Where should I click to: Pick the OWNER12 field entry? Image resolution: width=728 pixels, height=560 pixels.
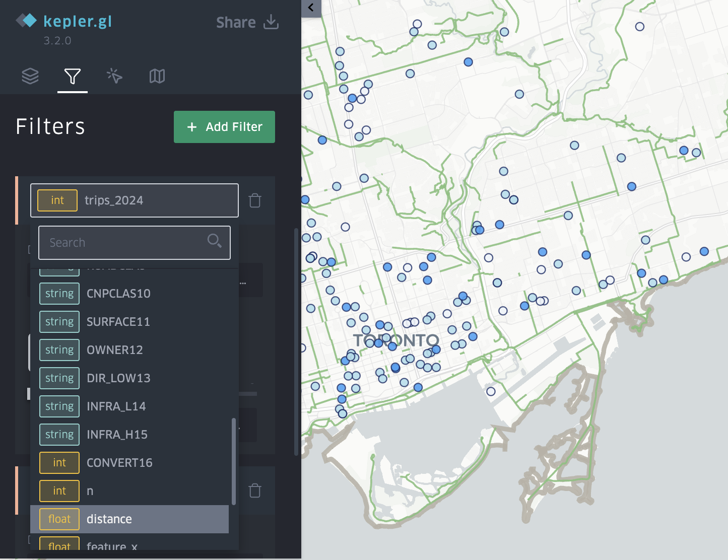tap(114, 350)
